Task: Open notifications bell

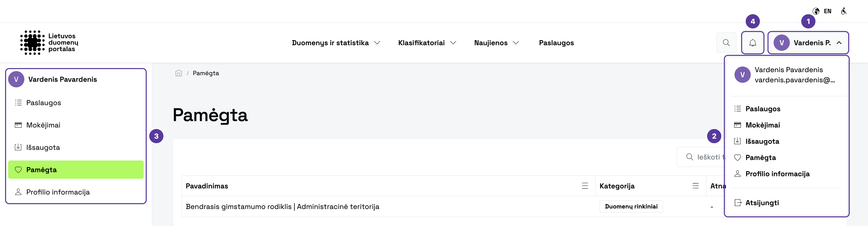Action: click(753, 42)
